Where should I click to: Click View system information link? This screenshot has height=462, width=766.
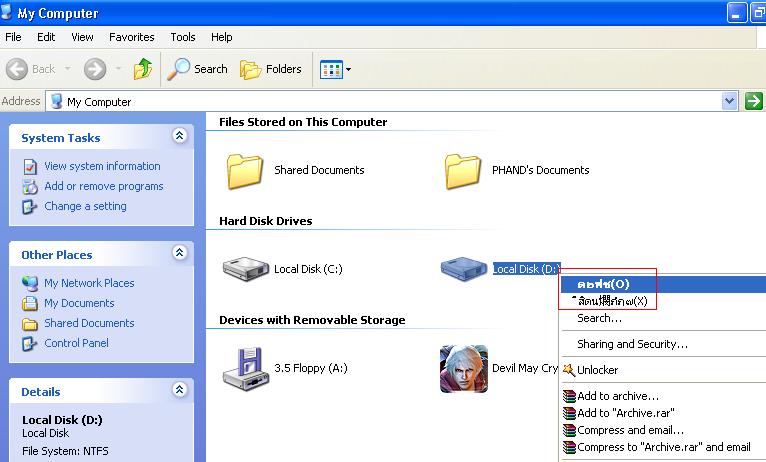tap(102, 166)
